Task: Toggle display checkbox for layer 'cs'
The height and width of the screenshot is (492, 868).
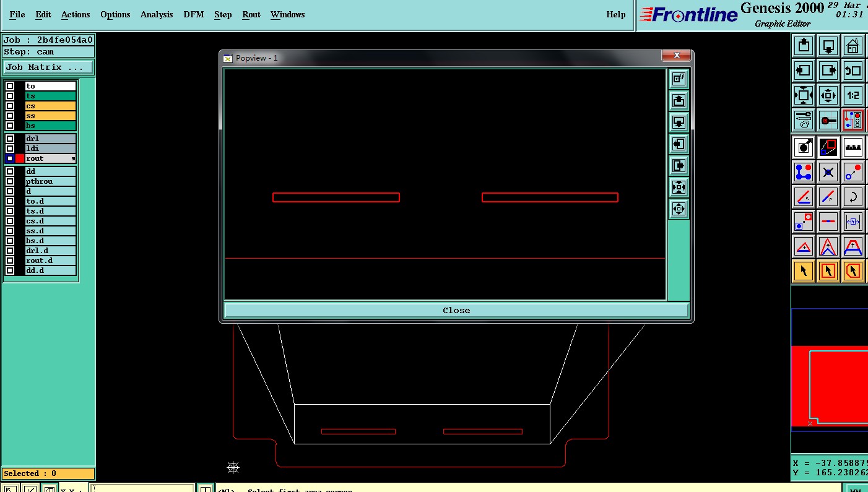Action: (x=10, y=106)
